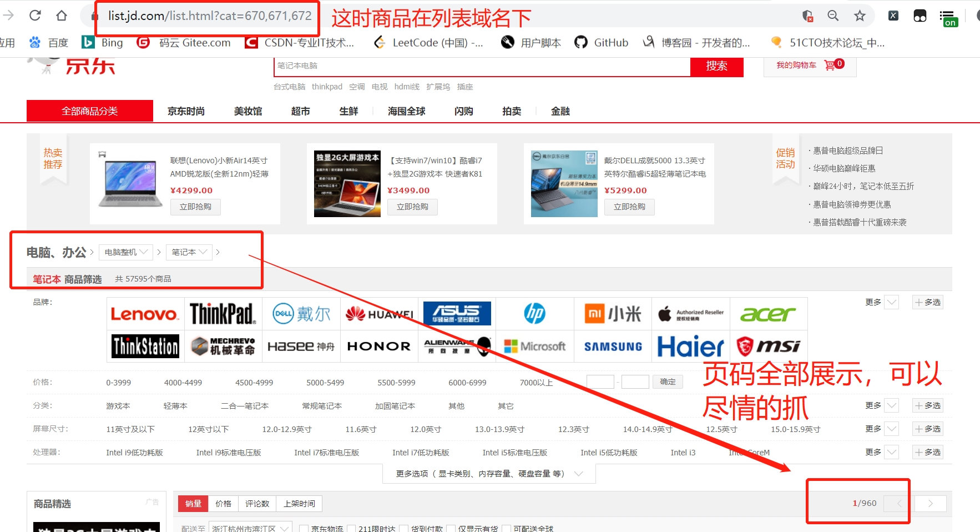Click the minimum price input box
980x532 pixels.
pos(600,382)
